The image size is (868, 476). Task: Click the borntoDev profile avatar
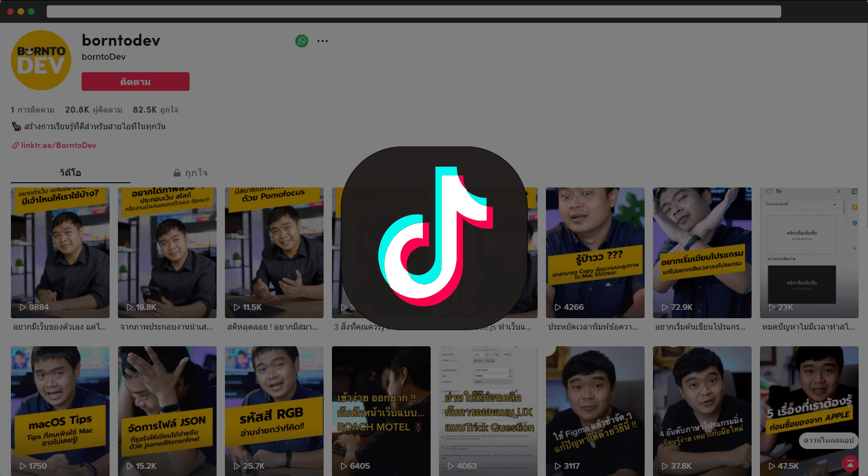(x=41, y=60)
